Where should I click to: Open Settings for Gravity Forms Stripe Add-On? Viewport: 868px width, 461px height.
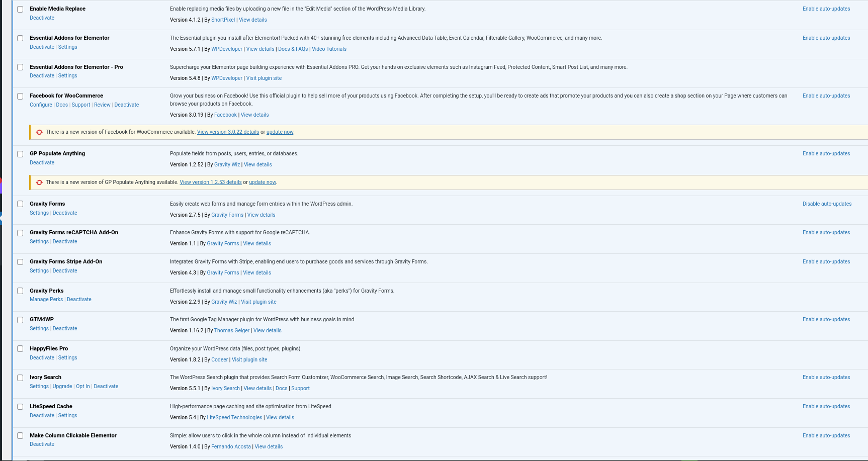39,271
